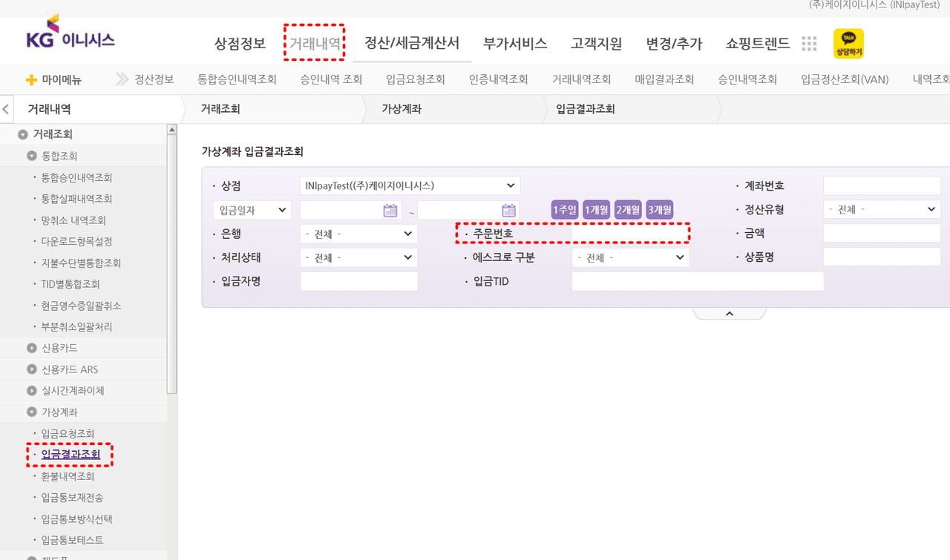
Task: Open the 거래내역 top menu
Action: (315, 44)
